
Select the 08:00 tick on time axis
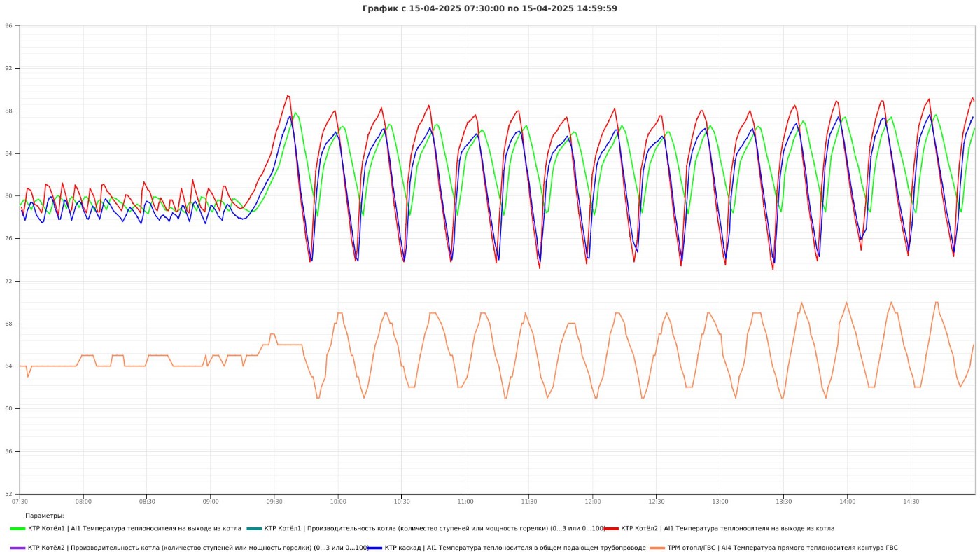(83, 502)
